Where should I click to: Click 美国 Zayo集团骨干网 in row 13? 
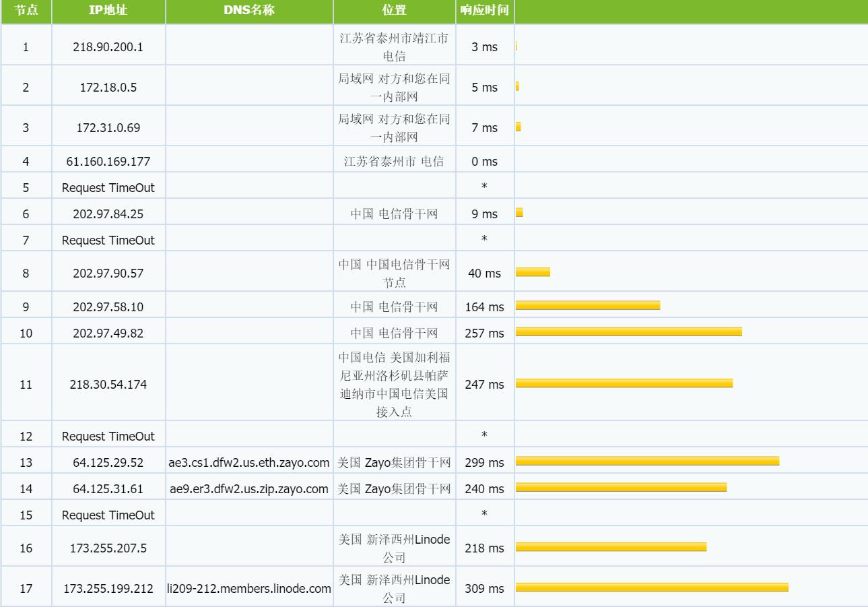[x=394, y=463]
